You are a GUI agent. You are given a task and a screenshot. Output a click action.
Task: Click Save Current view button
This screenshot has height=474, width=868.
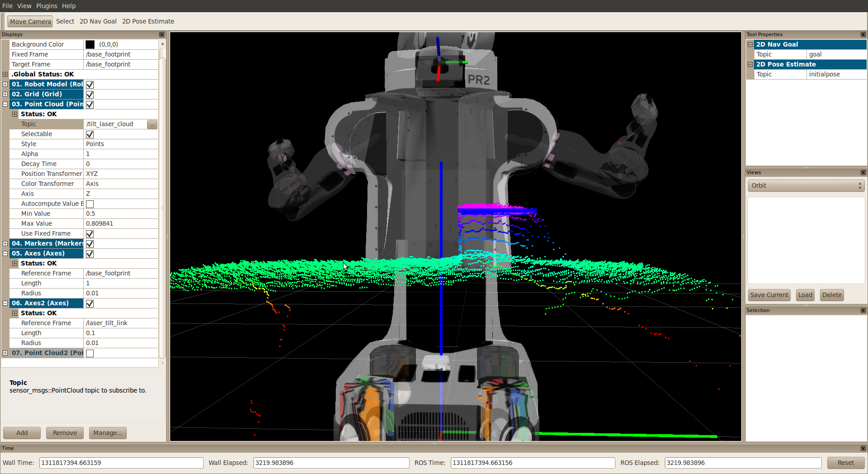tap(769, 295)
